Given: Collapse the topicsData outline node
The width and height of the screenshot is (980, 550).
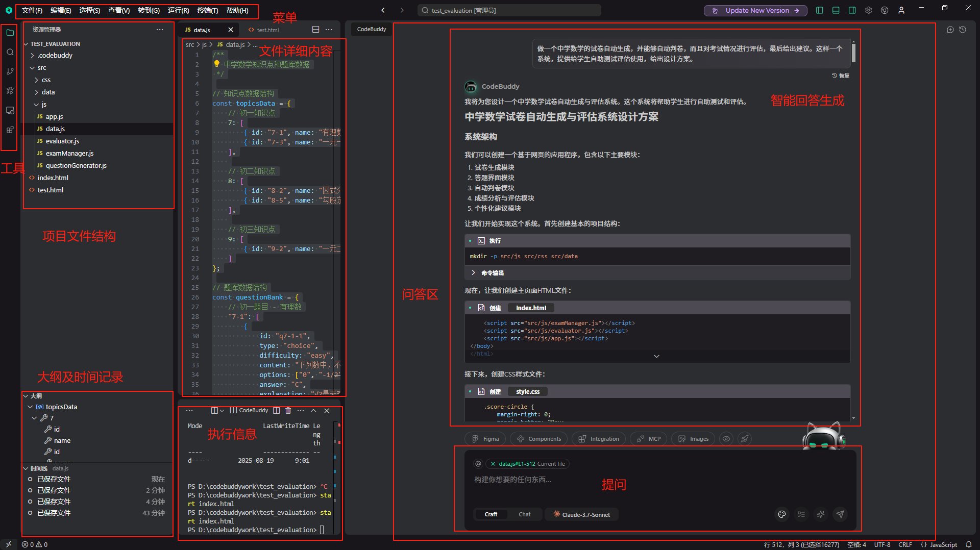Looking at the screenshot, I should [97, 407].
